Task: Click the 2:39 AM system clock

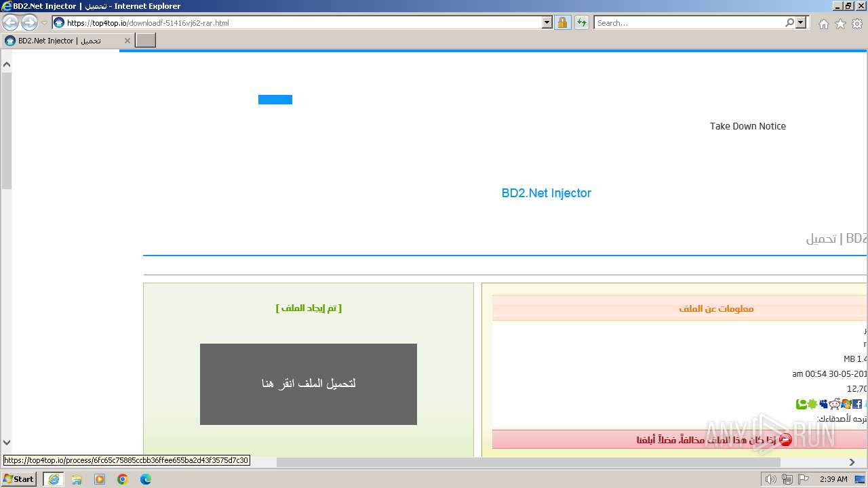Action: (x=833, y=479)
